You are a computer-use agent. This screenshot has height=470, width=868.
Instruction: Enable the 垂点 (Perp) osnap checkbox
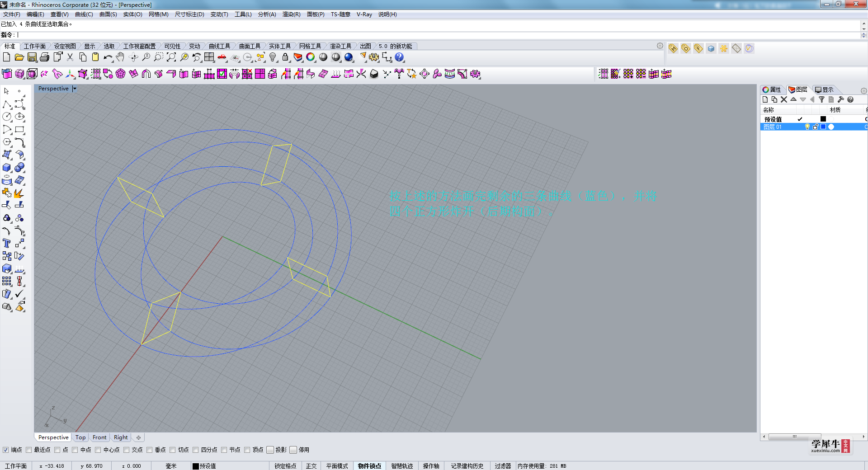pyautogui.click(x=150, y=450)
